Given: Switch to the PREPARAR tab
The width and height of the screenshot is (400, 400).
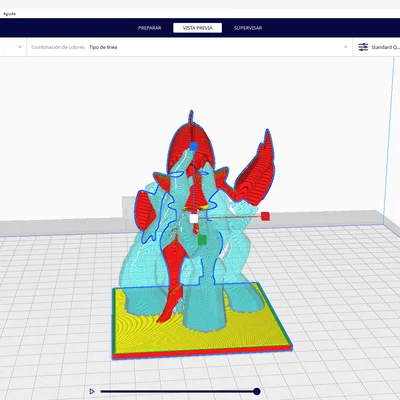Looking at the screenshot, I should [x=150, y=28].
